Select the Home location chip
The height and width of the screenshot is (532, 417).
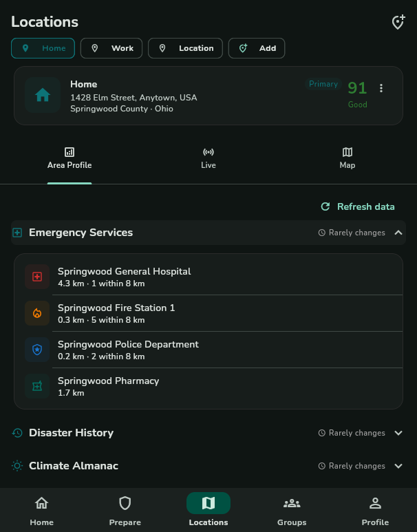[x=43, y=48]
